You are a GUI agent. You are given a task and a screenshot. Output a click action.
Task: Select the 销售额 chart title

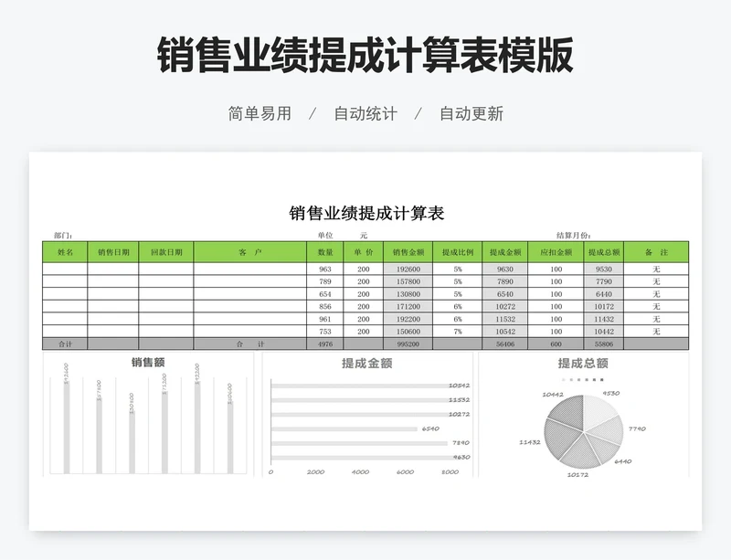pyautogui.click(x=148, y=363)
